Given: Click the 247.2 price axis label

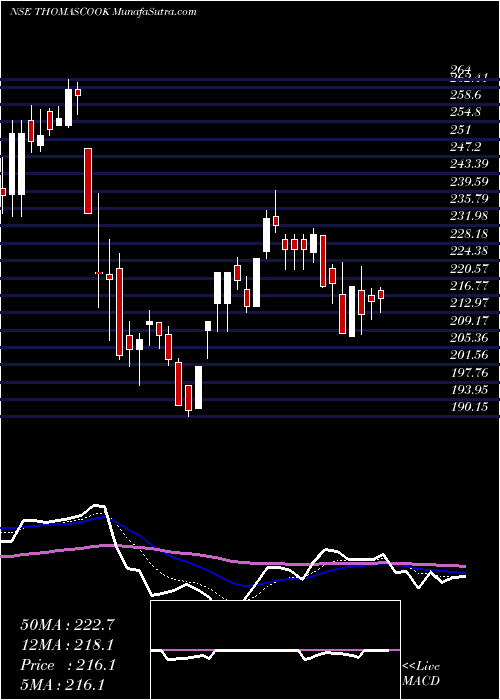Looking at the screenshot, I should coord(465,147).
